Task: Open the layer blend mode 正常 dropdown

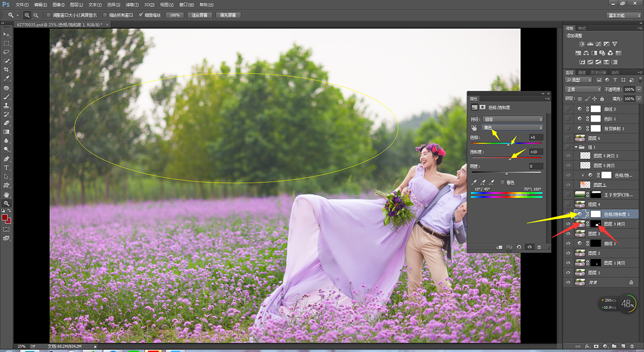Action: pos(583,89)
